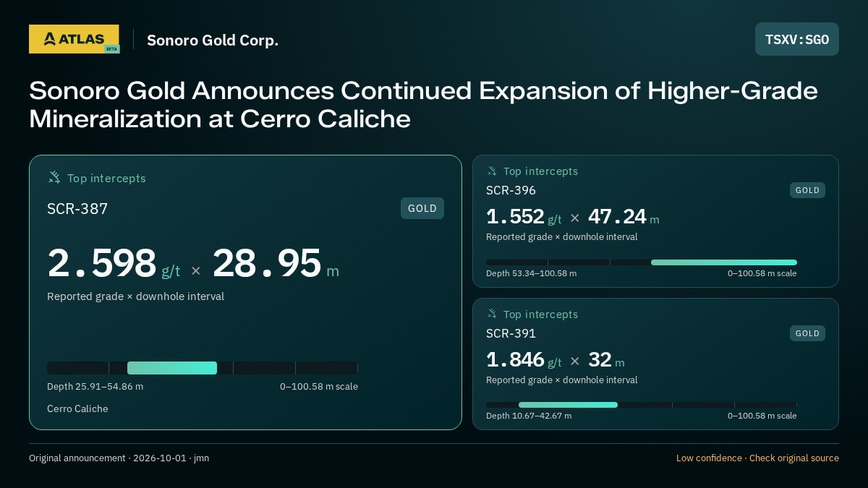The width and height of the screenshot is (868, 488).
Task: Click the GOLD tag on SCR-391
Action: tap(807, 333)
